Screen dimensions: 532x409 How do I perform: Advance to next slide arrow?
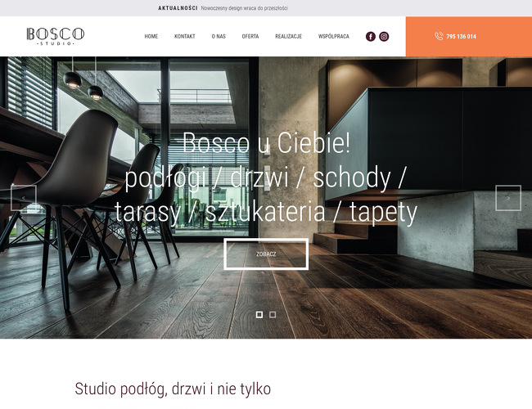click(x=508, y=198)
